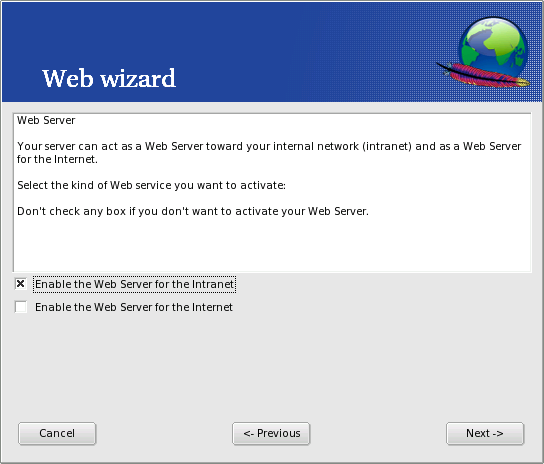Click the 'Web Server' heading in the description
544x464 pixels.
[46, 120]
